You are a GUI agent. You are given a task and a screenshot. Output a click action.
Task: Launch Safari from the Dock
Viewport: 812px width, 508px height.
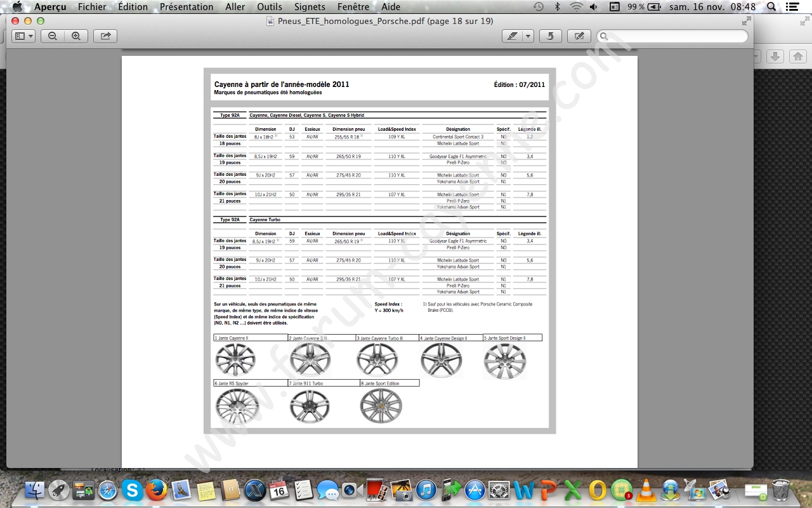coord(108,490)
